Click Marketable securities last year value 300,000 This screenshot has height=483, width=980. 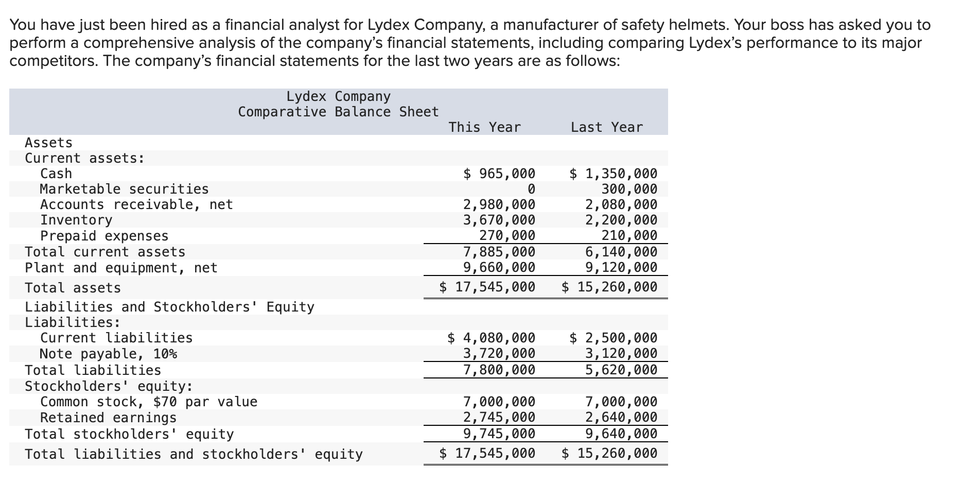629,189
